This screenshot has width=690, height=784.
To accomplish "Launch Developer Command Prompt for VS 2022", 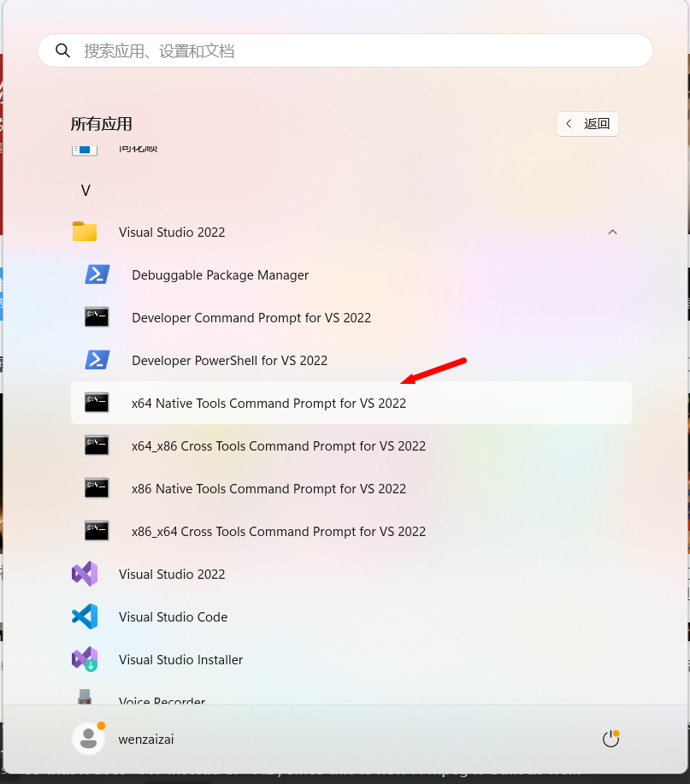I will click(x=251, y=317).
